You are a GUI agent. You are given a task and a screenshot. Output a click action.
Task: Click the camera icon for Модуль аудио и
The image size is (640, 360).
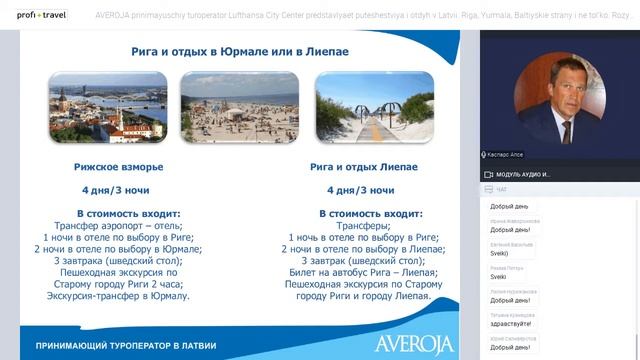(488, 175)
